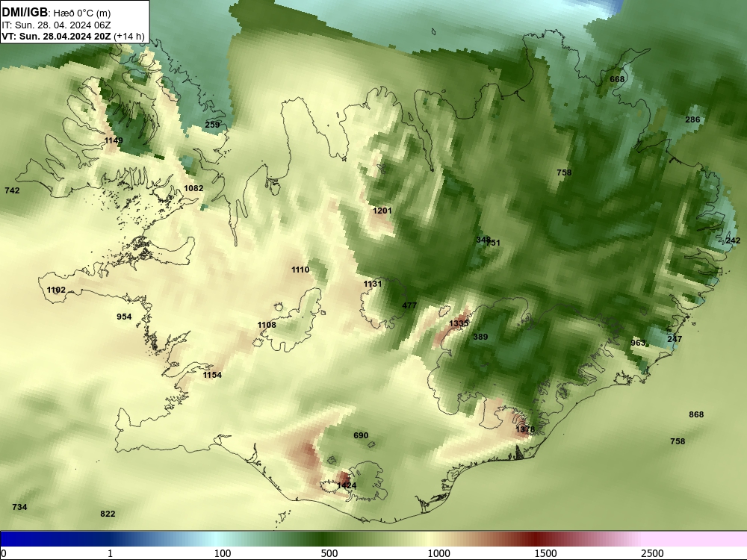This screenshot has height=560, width=747.
Task: Click the 1154 value label
Action: pyautogui.click(x=212, y=375)
